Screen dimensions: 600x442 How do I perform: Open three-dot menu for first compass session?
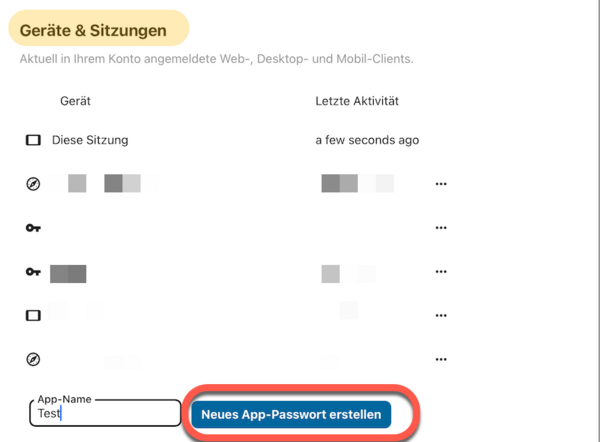pos(441,184)
